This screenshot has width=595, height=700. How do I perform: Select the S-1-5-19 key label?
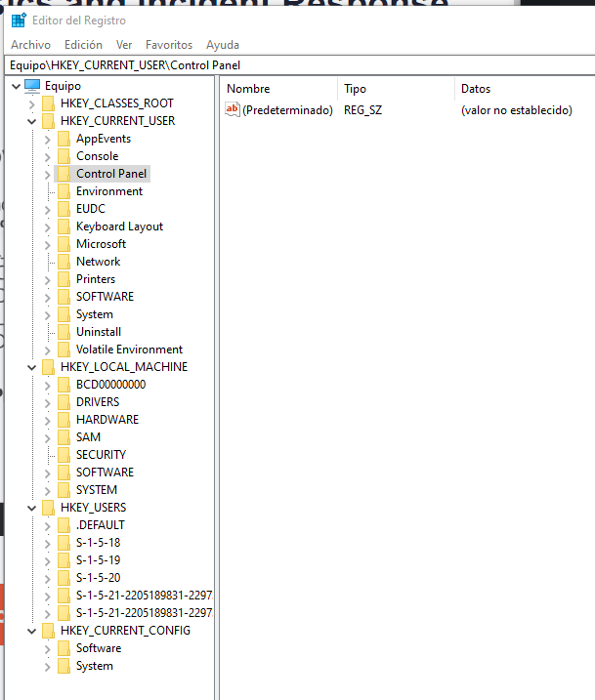99,560
